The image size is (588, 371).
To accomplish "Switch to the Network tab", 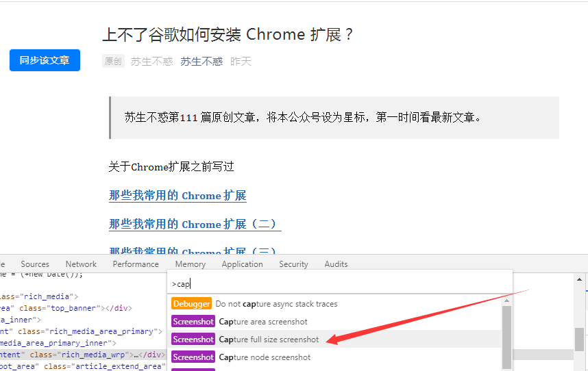I will (81, 264).
